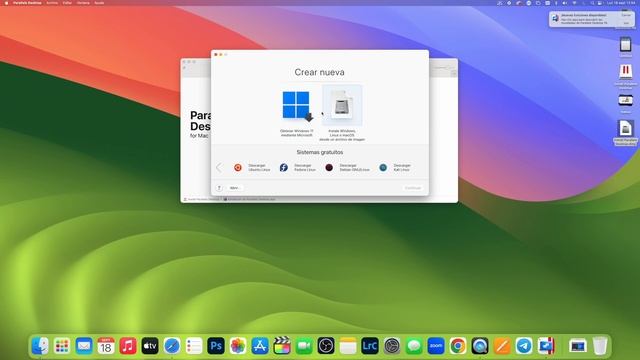Open Parallels Desktop icon in the Dock

point(546,346)
